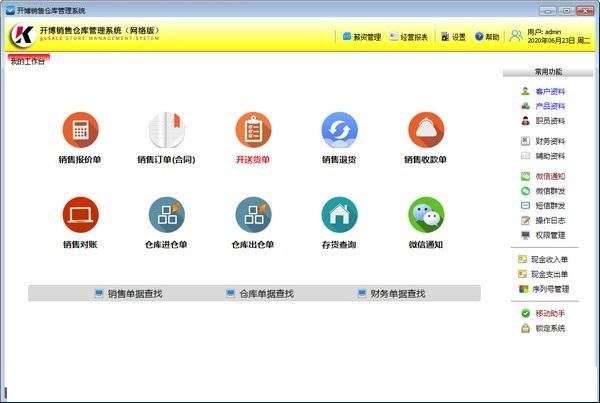600x403 pixels.
Task: Click 锁定系统 in the sidebar
Action: pos(549,328)
